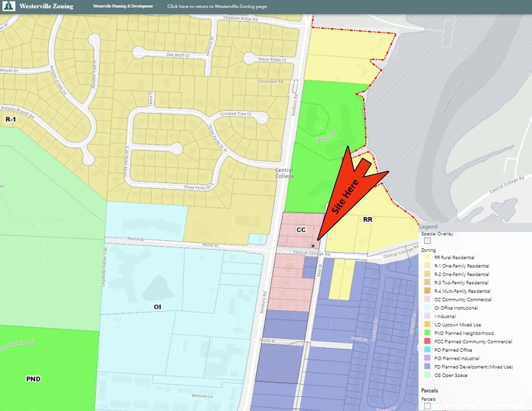Viewport: 532px width, 411px height.
Task: Click the Westerville city logo icon
Action: pyautogui.click(x=9, y=6)
